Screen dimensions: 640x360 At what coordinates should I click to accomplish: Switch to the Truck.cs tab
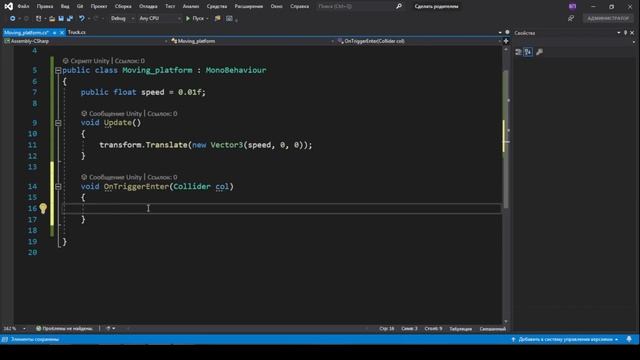[77, 32]
